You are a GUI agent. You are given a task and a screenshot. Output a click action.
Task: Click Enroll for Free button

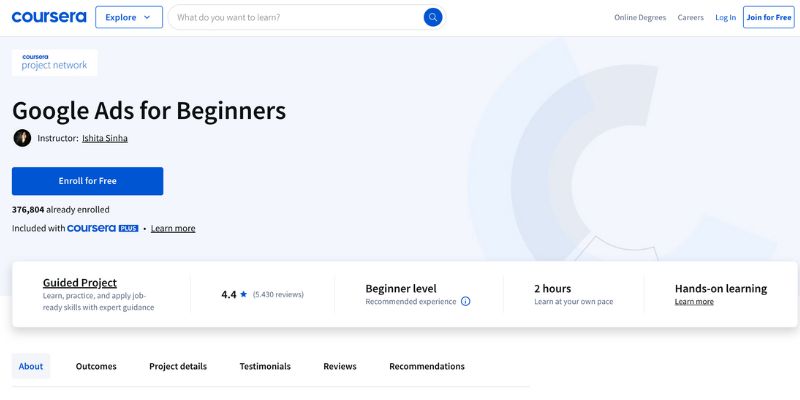coord(87,181)
